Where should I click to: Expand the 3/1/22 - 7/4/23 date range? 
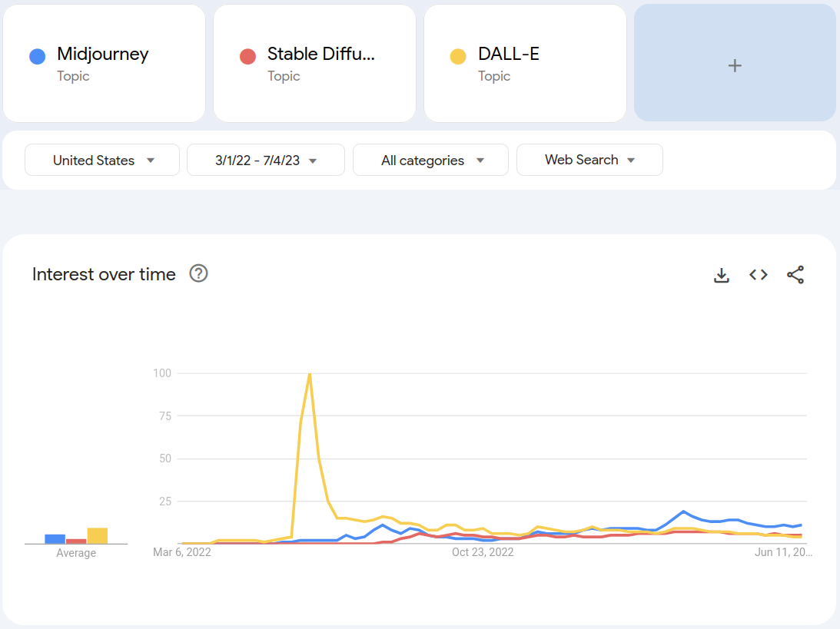point(266,160)
